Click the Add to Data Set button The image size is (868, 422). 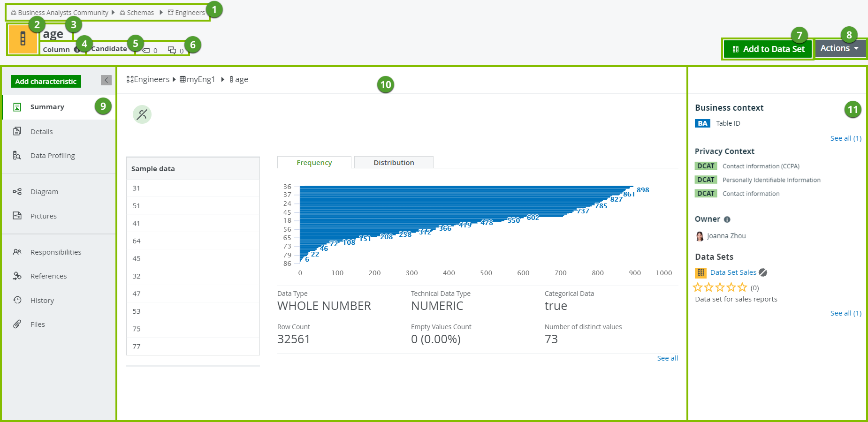coord(768,49)
